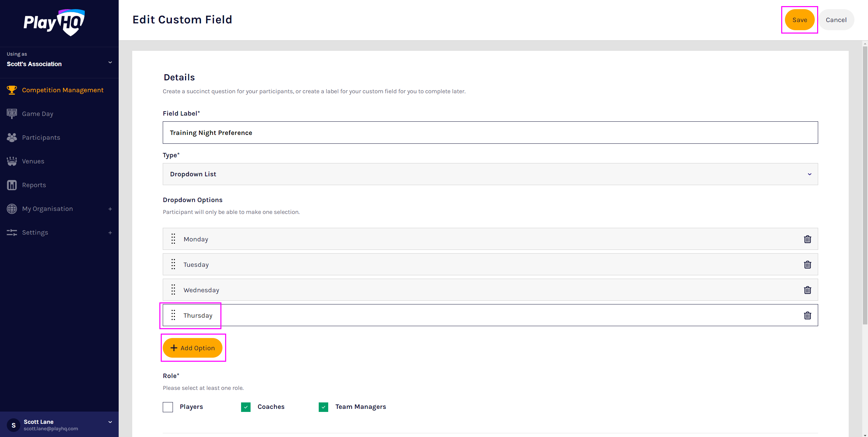Click the Settings sliders icon
Image resolution: width=868 pixels, height=437 pixels.
click(12, 232)
